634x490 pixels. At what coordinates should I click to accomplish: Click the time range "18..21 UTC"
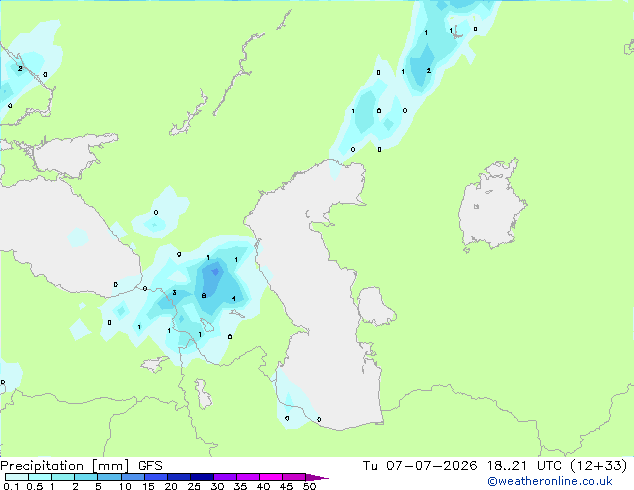[x=524, y=466]
